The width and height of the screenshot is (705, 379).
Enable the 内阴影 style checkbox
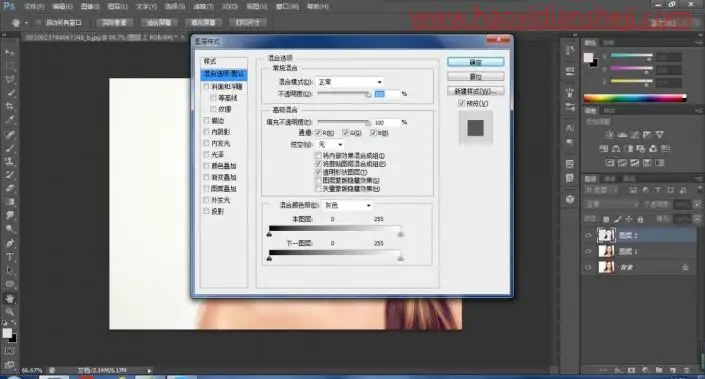(206, 132)
